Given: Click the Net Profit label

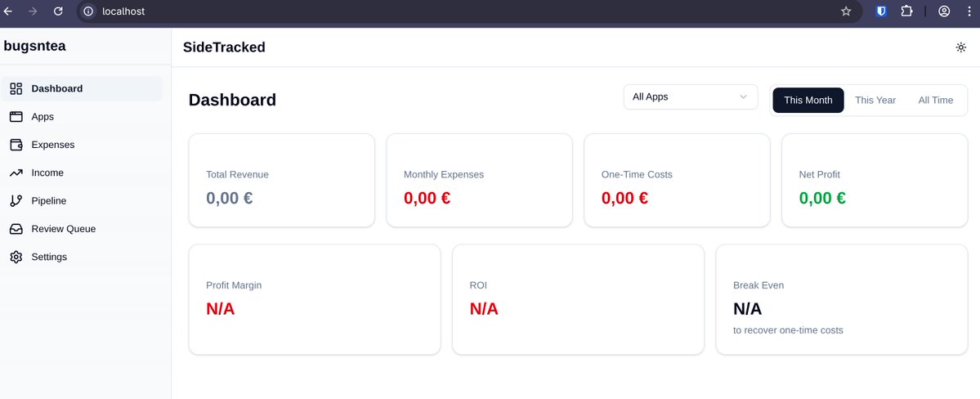Looking at the screenshot, I should coord(819,174).
